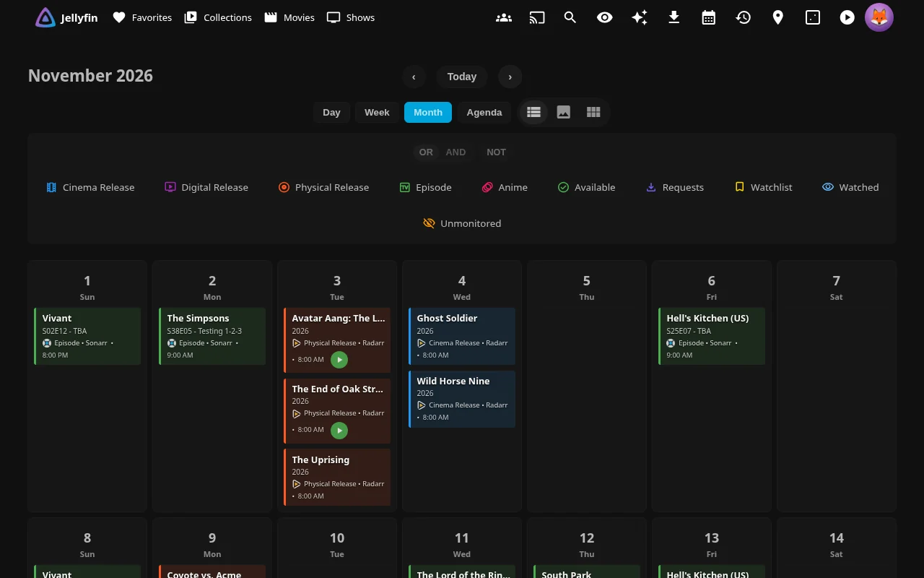
Task: Open the SyncPlay group icon
Action: tap(504, 17)
